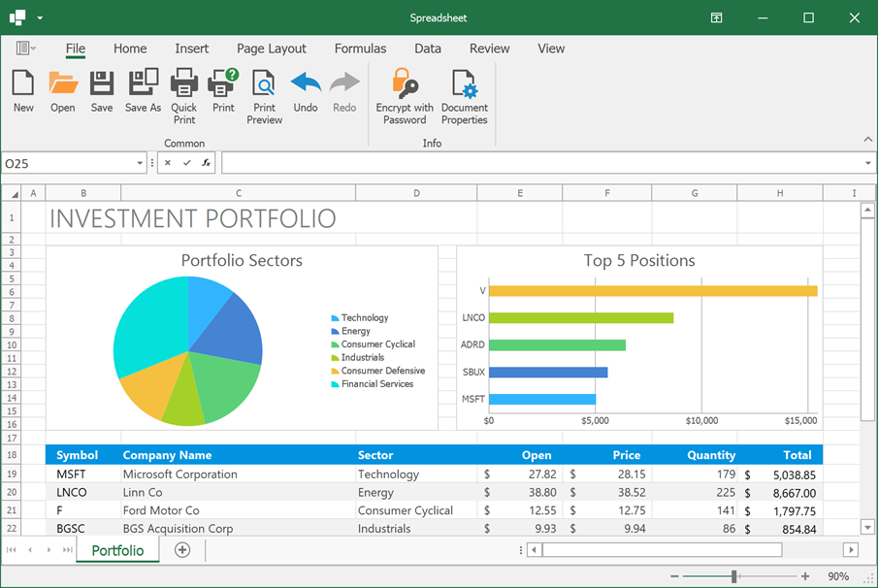Choose the Save As icon
Screen dimensions: 879x588
143,91
